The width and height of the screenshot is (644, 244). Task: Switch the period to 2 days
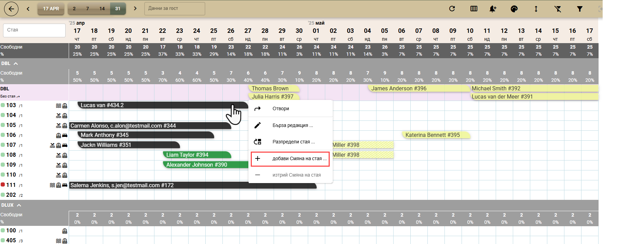pyautogui.click(x=74, y=9)
